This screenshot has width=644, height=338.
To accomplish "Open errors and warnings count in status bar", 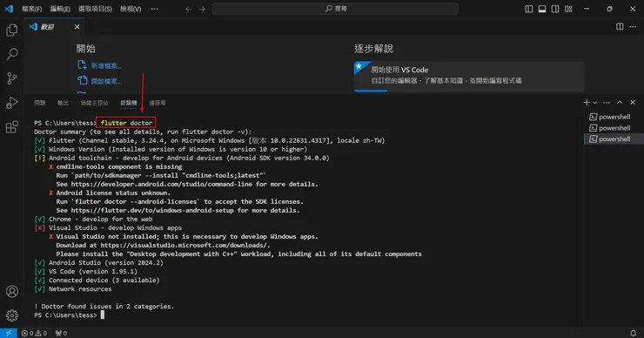I will coord(34,333).
